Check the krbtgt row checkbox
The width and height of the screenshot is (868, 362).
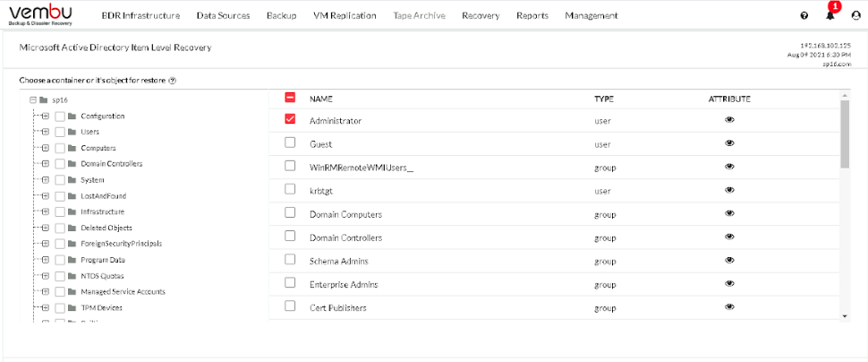[290, 189]
